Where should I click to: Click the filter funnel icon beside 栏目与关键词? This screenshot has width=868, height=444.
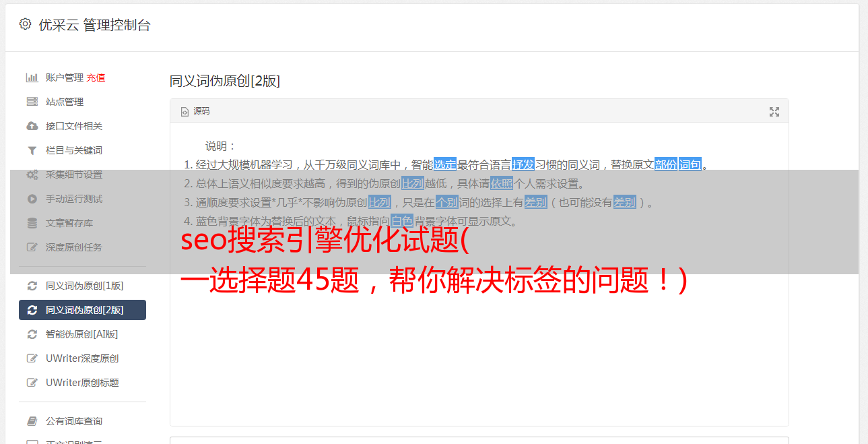32,150
